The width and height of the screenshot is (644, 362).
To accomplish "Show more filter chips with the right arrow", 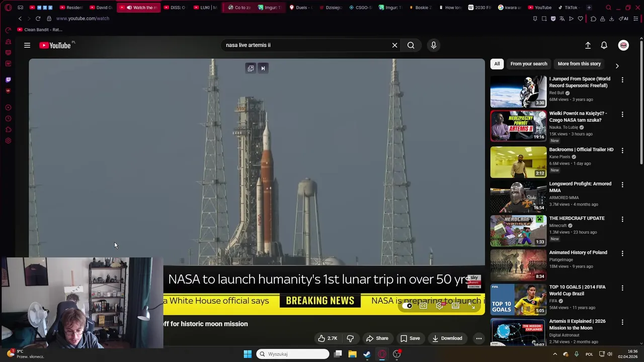I will [617, 66].
